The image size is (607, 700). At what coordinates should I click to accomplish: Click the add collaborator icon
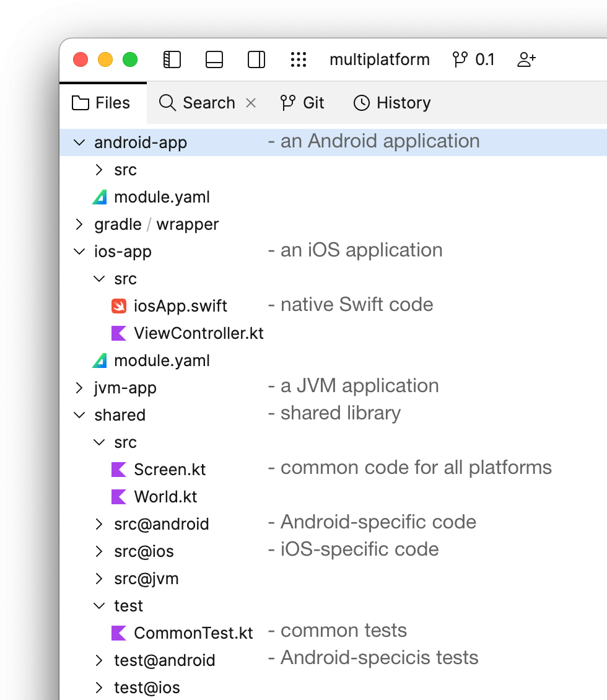tap(526, 59)
